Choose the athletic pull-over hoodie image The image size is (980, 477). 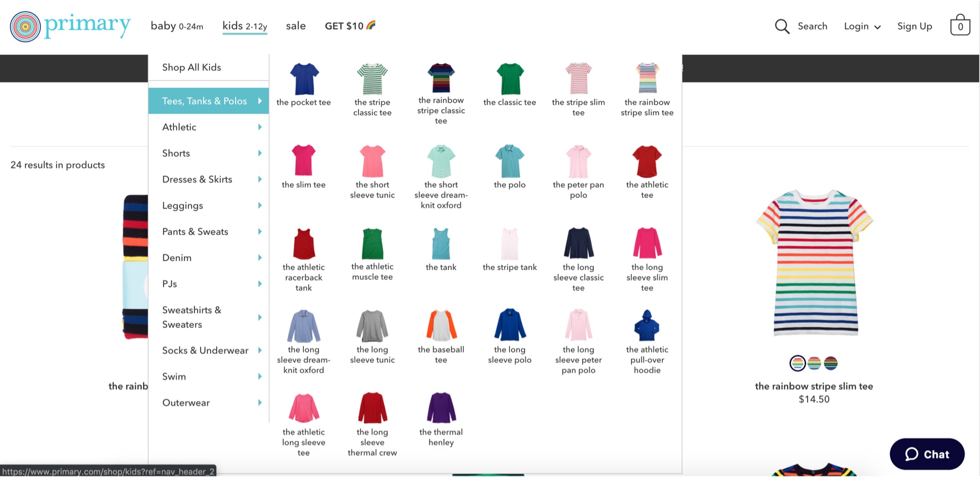[x=647, y=326]
